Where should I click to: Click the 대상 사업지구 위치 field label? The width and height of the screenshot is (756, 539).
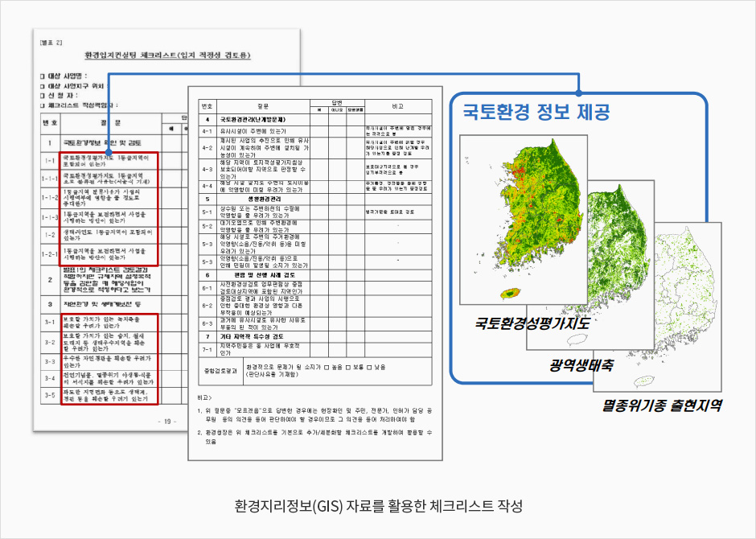pyautogui.click(x=76, y=86)
